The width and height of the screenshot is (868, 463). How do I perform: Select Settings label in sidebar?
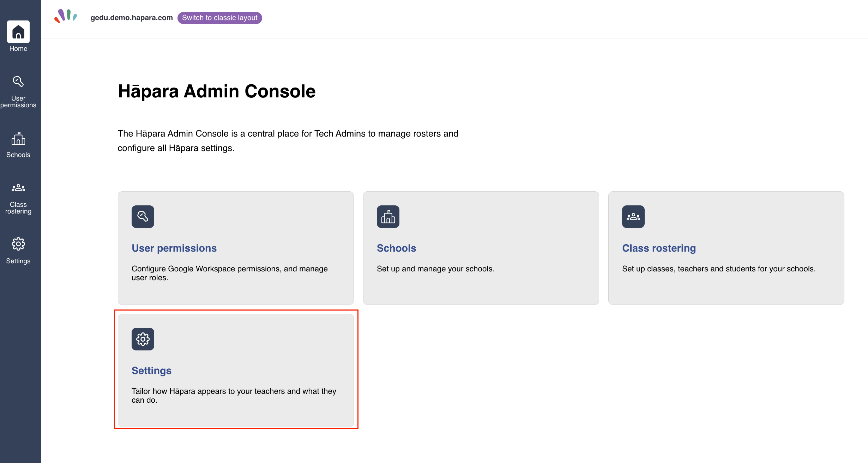[x=18, y=261]
